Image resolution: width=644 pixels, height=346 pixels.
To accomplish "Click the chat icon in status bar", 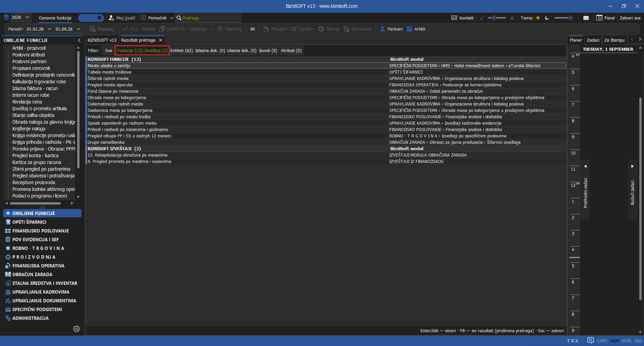I will (x=591, y=341).
